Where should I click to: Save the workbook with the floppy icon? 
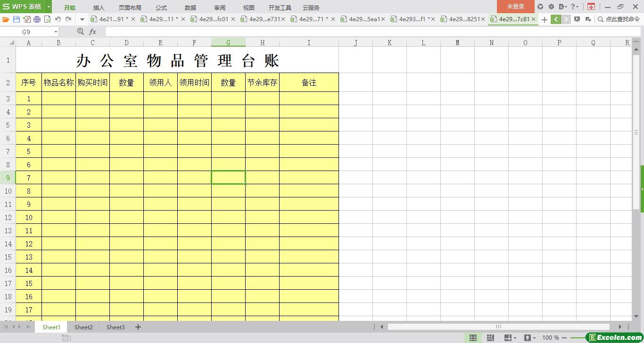17,19
